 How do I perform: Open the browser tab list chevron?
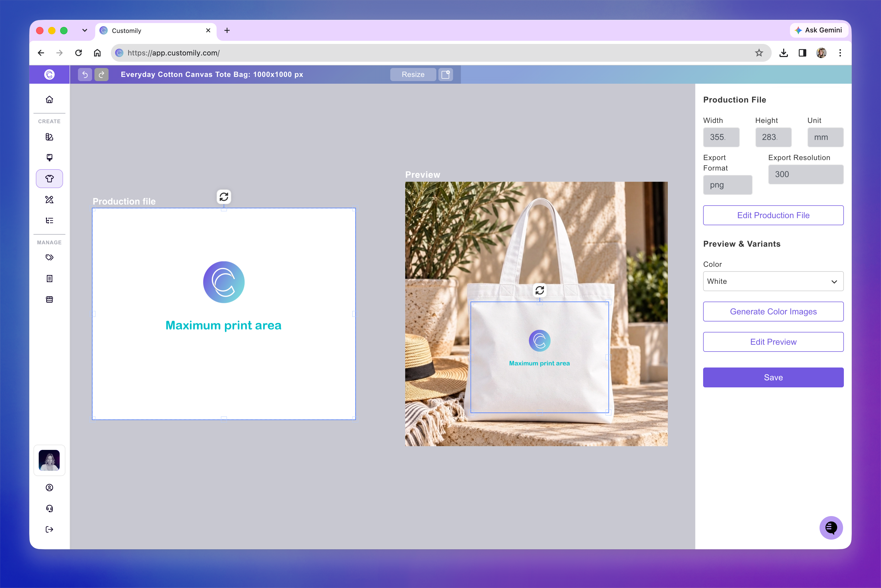click(85, 30)
